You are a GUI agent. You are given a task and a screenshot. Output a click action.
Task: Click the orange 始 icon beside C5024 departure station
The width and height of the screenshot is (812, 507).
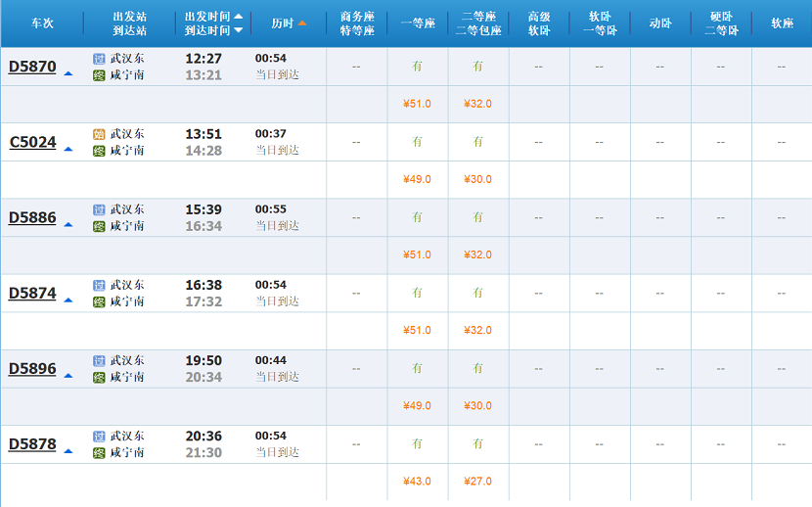tap(99, 134)
